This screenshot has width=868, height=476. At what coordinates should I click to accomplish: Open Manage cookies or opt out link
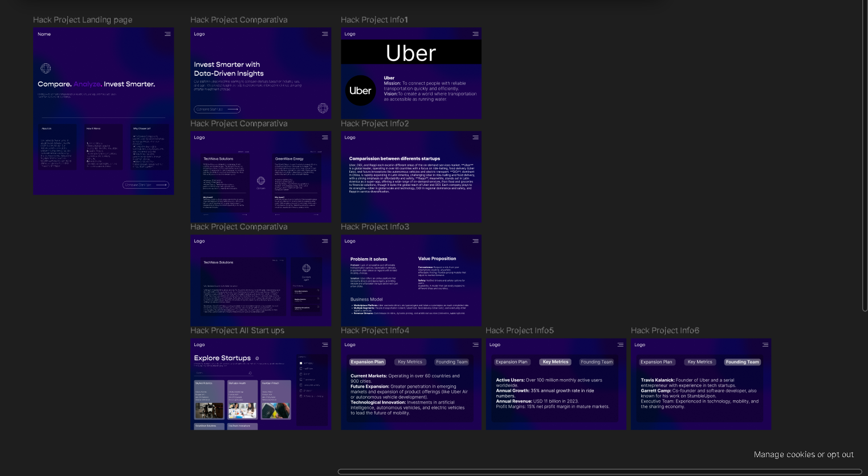point(804,454)
